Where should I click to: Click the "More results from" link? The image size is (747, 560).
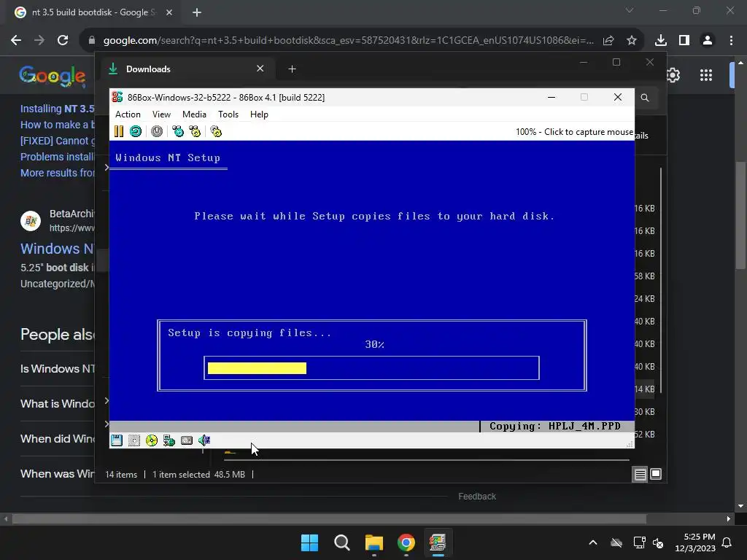click(x=57, y=173)
